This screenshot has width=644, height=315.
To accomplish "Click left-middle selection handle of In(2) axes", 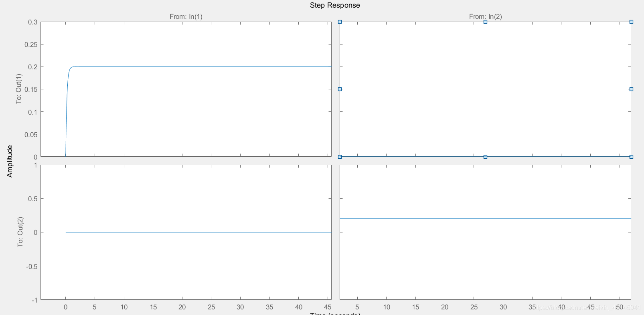I will point(340,89).
